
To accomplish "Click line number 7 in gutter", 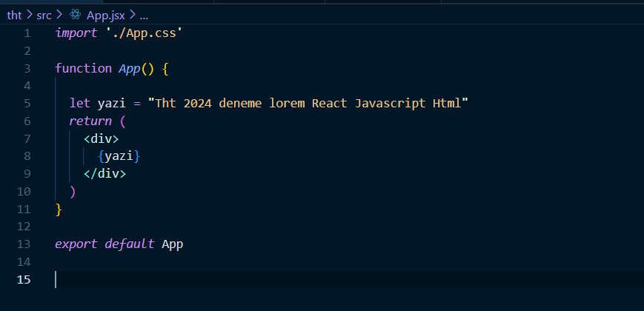I will pos(27,138).
